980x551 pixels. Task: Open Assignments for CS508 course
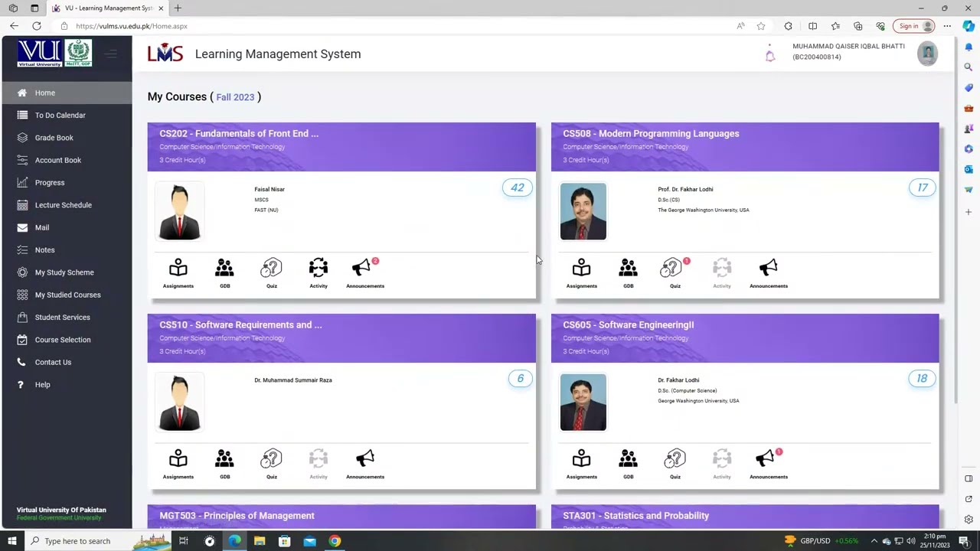point(581,273)
